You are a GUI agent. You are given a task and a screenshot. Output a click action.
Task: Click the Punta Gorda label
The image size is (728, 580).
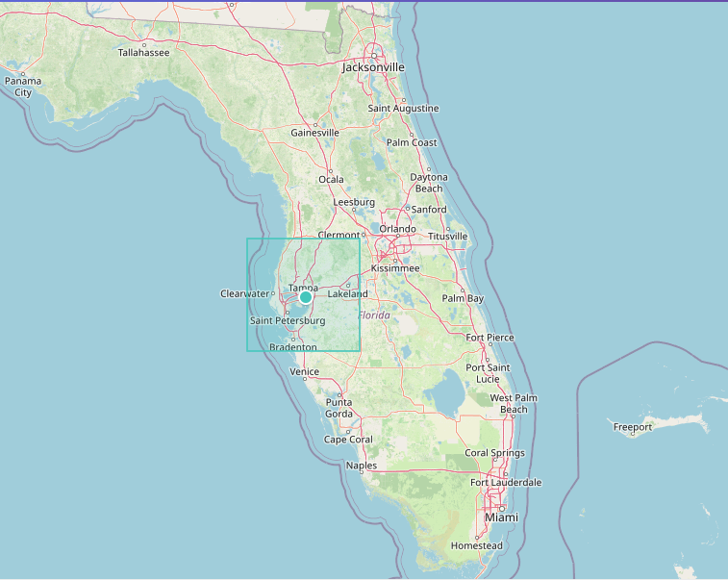pos(338,407)
